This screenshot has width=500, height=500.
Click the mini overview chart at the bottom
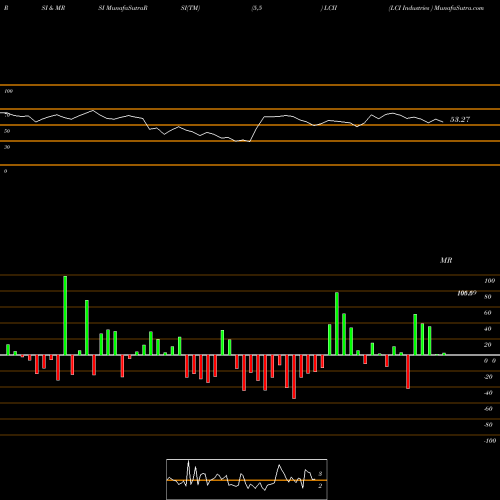pos(247,479)
